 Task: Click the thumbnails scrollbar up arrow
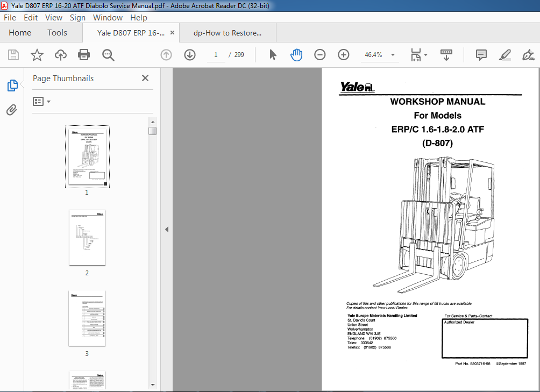pyautogui.click(x=153, y=122)
